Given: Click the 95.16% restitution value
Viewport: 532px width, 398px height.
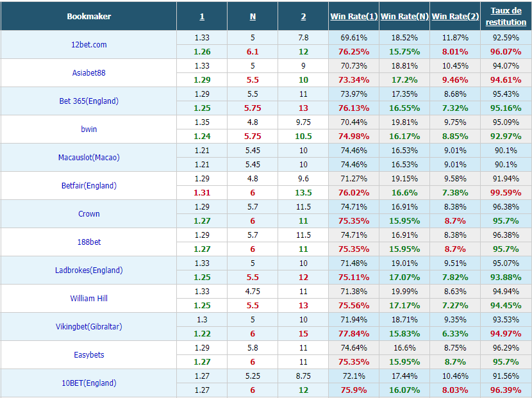Looking at the screenshot, I should pos(506,108).
